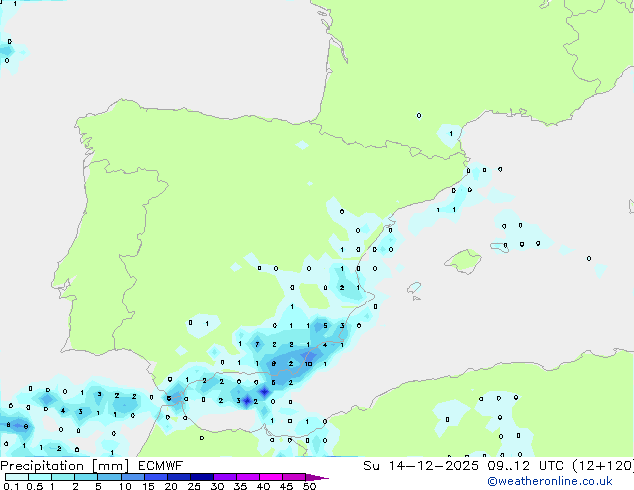Click the '0.1' legend value
The width and height of the screenshot is (634, 490).
click(11, 486)
